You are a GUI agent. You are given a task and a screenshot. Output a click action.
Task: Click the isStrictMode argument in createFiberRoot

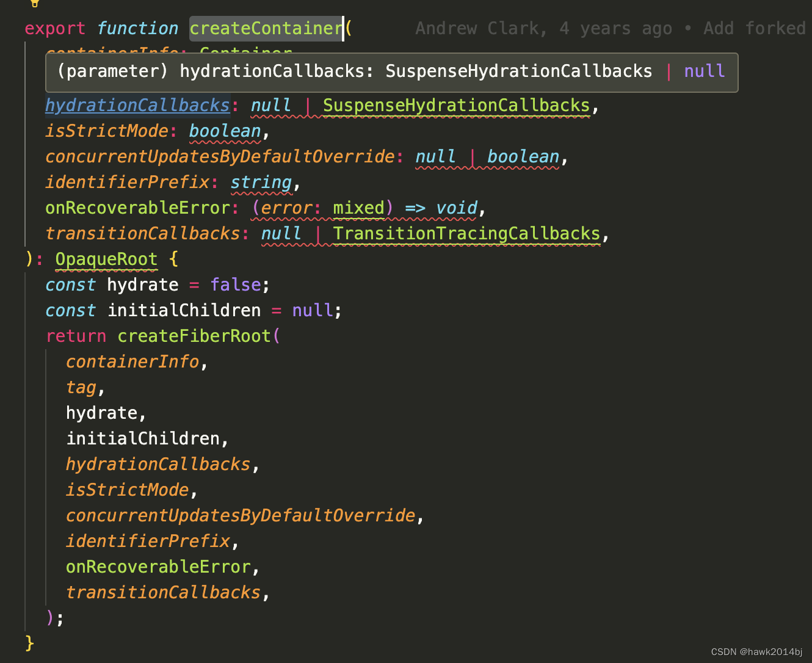(x=127, y=490)
